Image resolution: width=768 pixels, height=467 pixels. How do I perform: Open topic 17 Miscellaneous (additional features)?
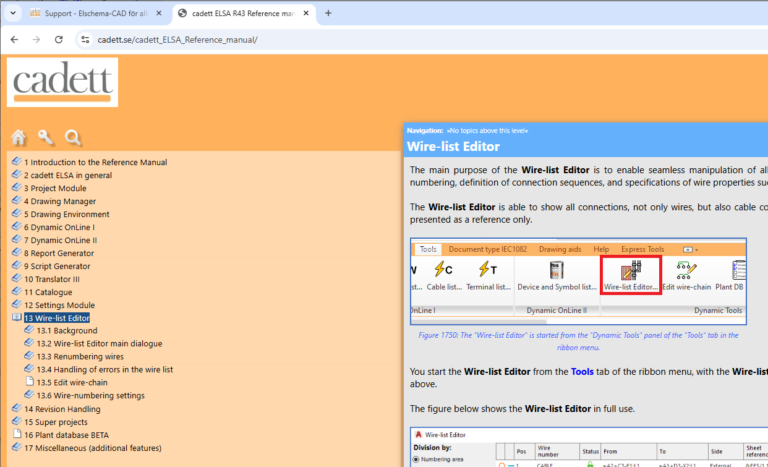(x=93, y=448)
